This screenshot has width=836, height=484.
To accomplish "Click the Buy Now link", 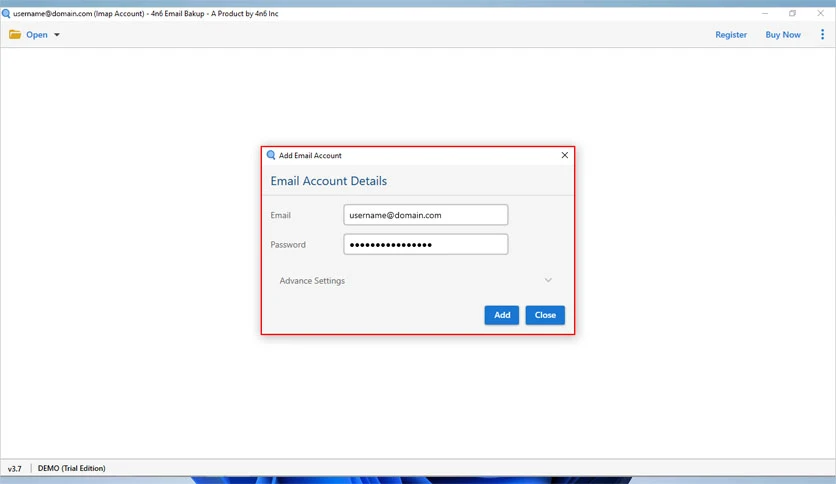I will (x=783, y=35).
